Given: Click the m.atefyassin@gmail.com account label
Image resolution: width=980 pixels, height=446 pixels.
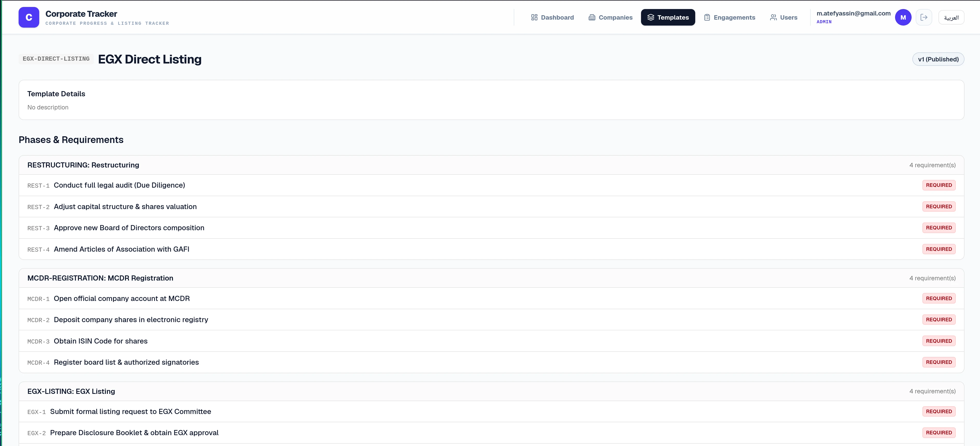Looking at the screenshot, I should 853,13.
